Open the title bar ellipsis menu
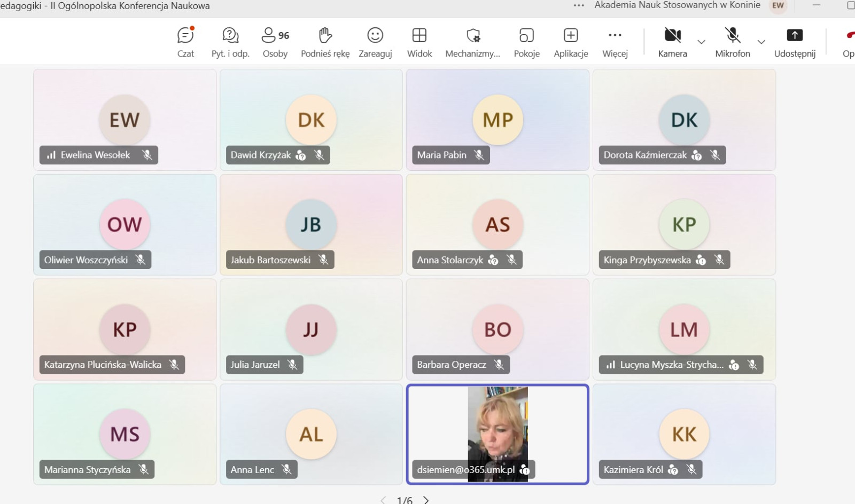This screenshot has width=855, height=504. point(579,6)
